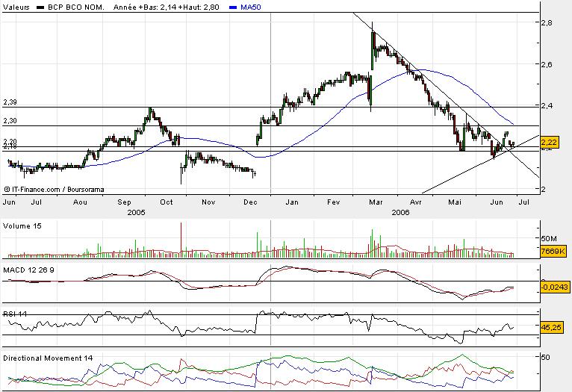
Task: Click the 2,4 price axis label
Action: coord(547,106)
